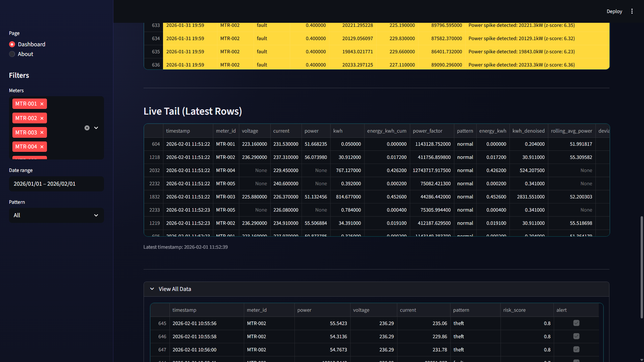Sort View All Data by risk_score header

[x=515, y=310]
